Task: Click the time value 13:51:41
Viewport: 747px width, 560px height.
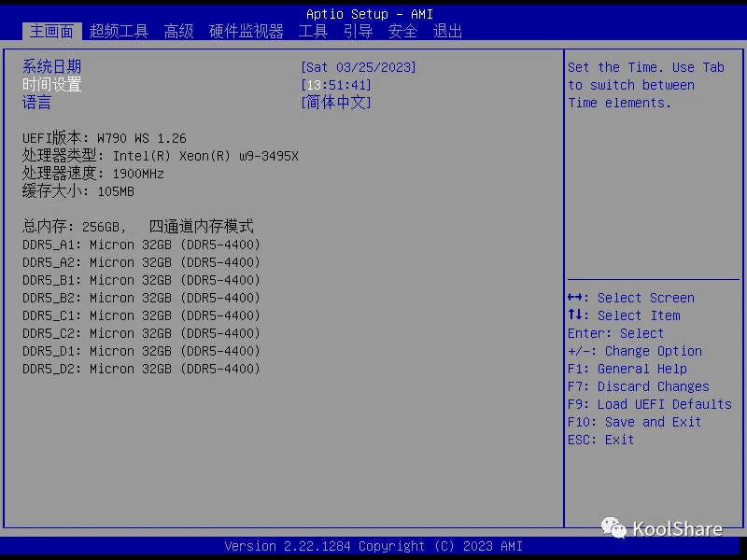Action: click(x=336, y=85)
